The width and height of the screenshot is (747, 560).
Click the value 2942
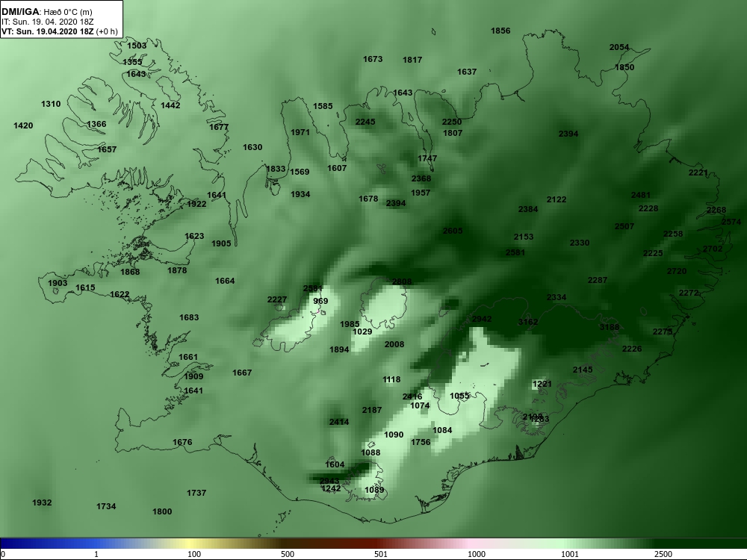point(481,320)
